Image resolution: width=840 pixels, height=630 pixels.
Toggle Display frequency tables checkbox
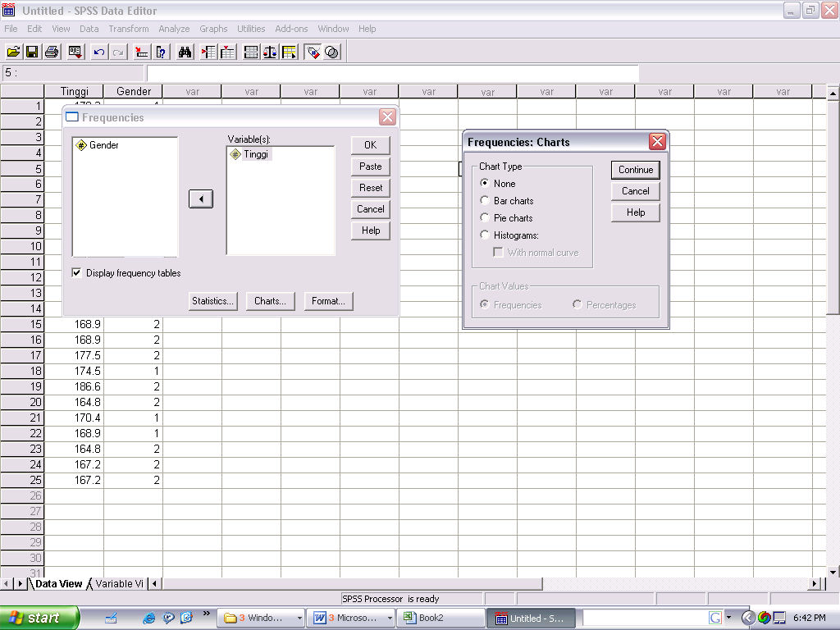pos(76,272)
